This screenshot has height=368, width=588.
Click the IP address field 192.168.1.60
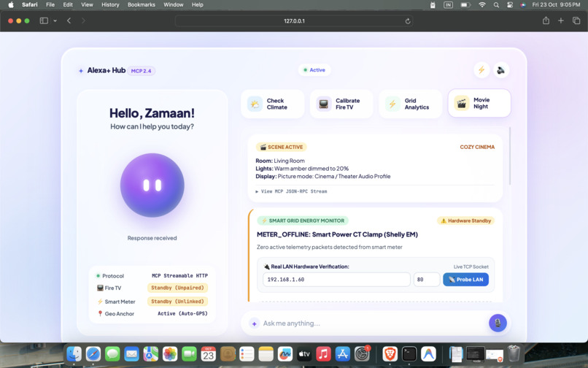336,280
